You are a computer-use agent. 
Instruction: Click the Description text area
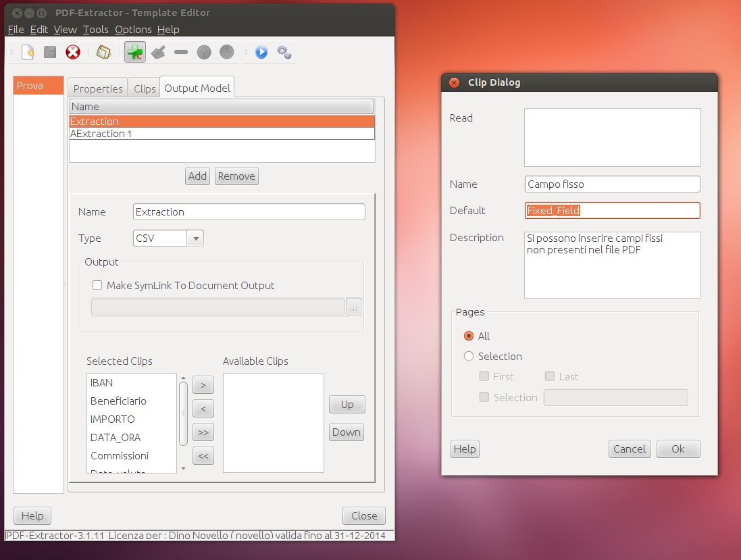[x=613, y=265]
